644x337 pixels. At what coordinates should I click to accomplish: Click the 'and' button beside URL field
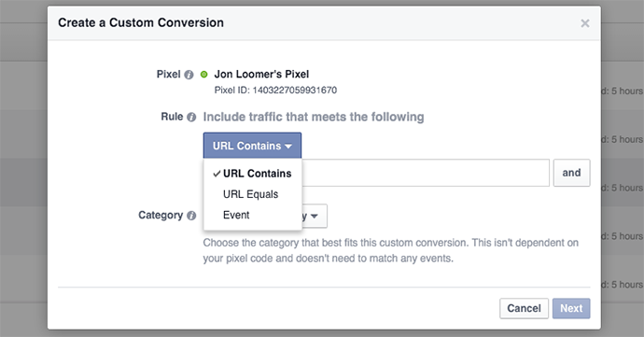571,173
